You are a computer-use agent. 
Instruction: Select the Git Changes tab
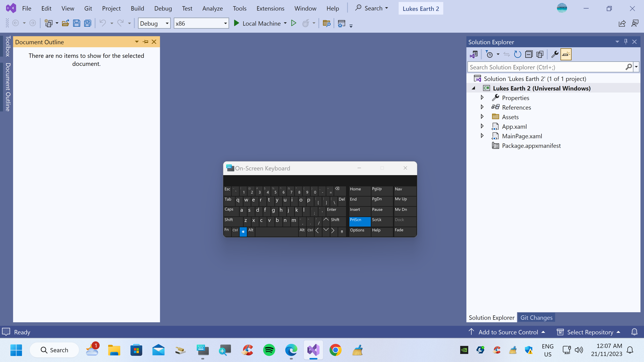coord(536,317)
